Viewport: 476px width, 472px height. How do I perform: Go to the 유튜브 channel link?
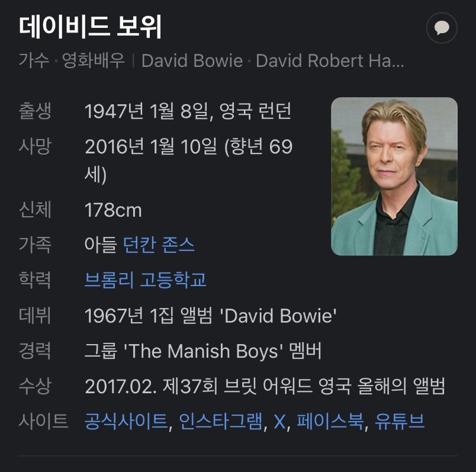[400, 421]
